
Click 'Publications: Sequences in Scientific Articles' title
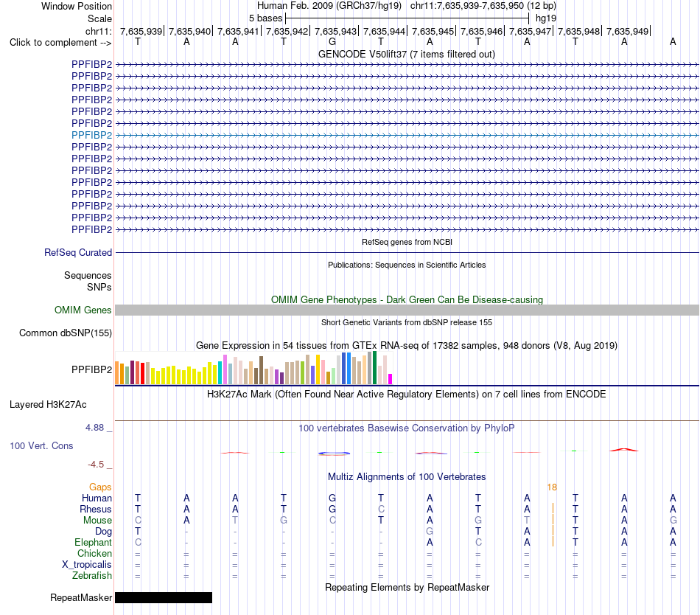tap(407, 265)
